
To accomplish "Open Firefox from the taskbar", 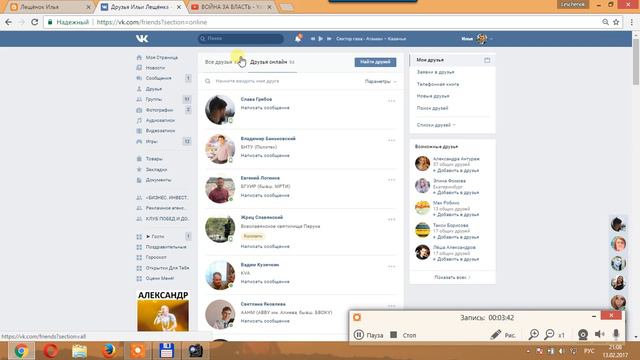I will coord(108,351).
